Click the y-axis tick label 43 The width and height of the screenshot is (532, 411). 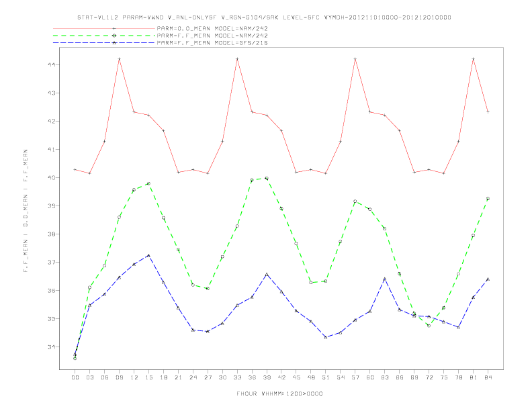[52, 93]
